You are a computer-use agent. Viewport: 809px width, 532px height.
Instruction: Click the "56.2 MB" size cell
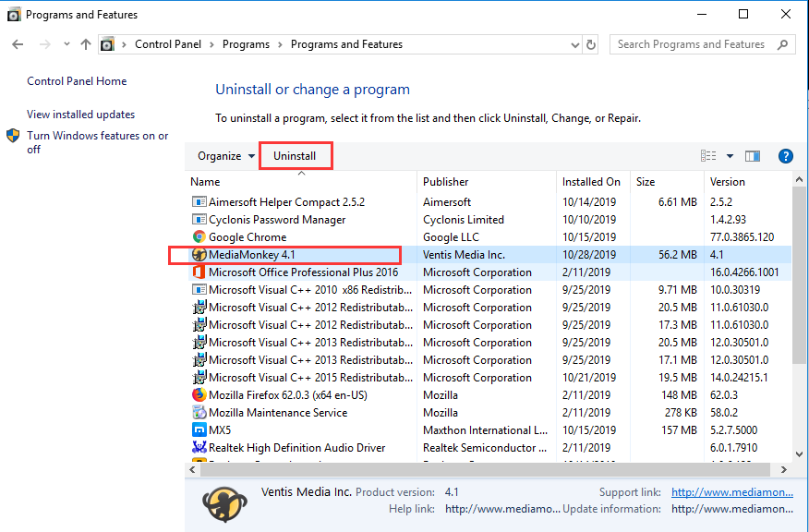point(678,254)
